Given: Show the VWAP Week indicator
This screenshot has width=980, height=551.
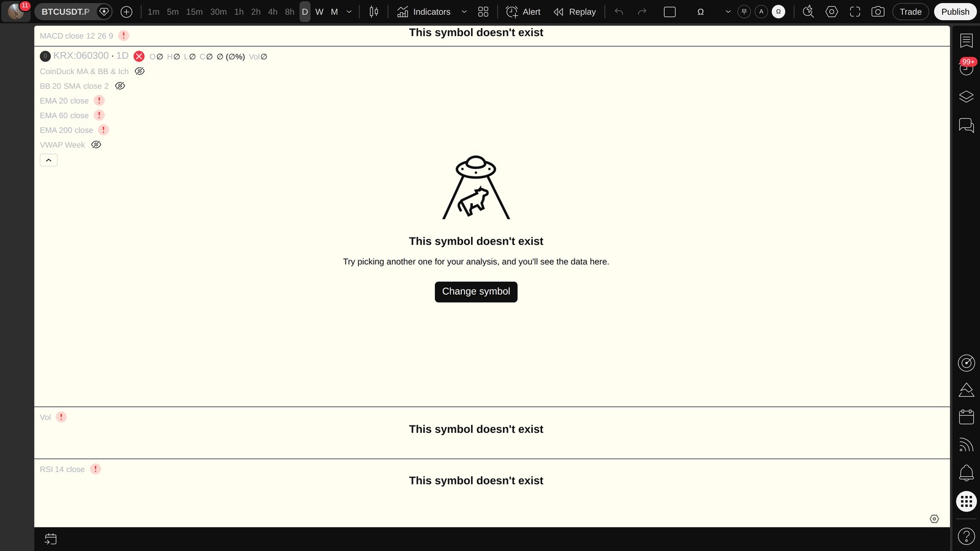Looking at the screenshot, I should (x=96, y=144).
